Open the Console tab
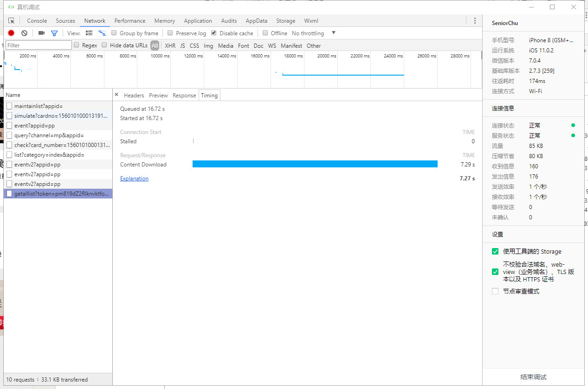This screenshot has height=389, width=588. (37, 21)
